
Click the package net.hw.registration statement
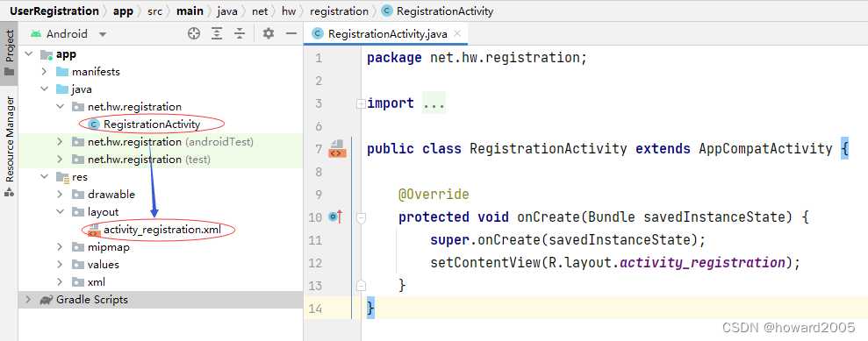[477, 58]
